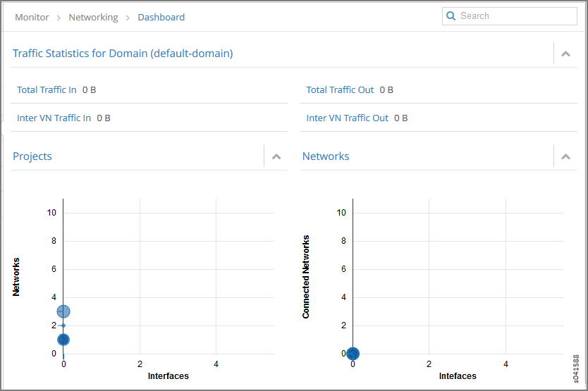Select the tiny project bubble at 2 networks
The width and height of the screenshot is (588, 391).
click(63, 325)
